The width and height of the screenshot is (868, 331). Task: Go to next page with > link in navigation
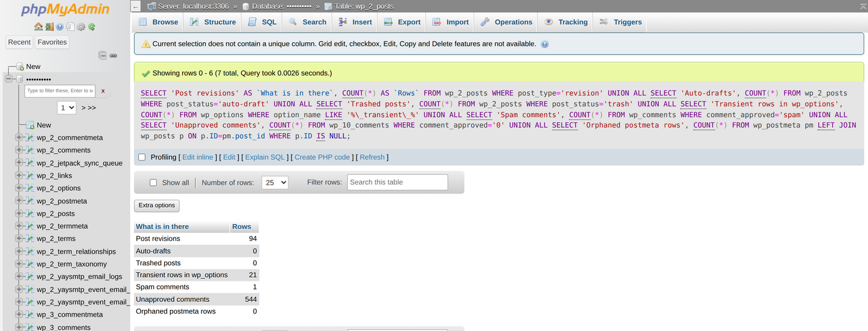pos(83,108)
